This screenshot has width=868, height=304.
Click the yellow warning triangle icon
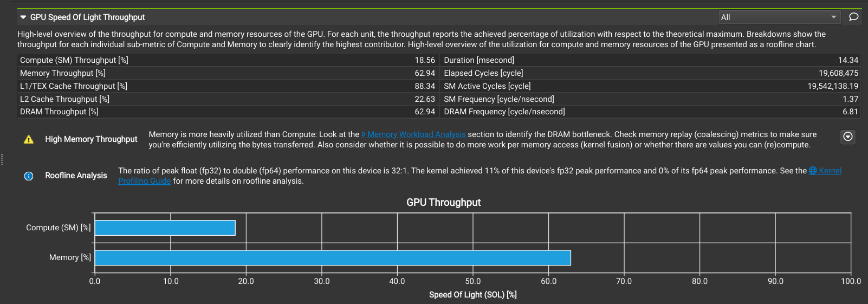tap(29, 139)
